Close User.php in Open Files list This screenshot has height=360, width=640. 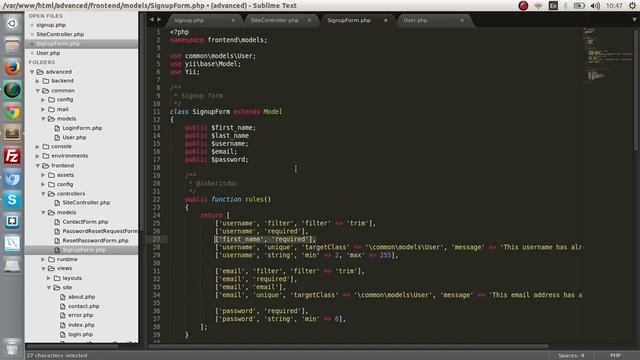coord(32,53)
